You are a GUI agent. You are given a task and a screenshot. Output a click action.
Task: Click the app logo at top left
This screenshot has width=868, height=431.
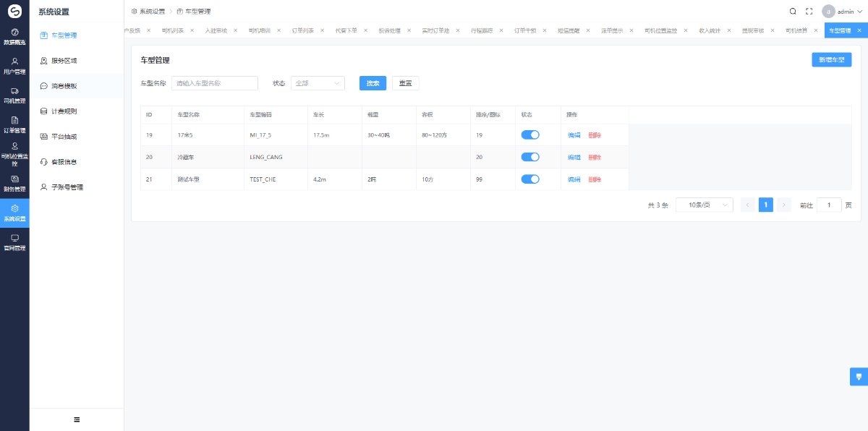coord(14,12)
